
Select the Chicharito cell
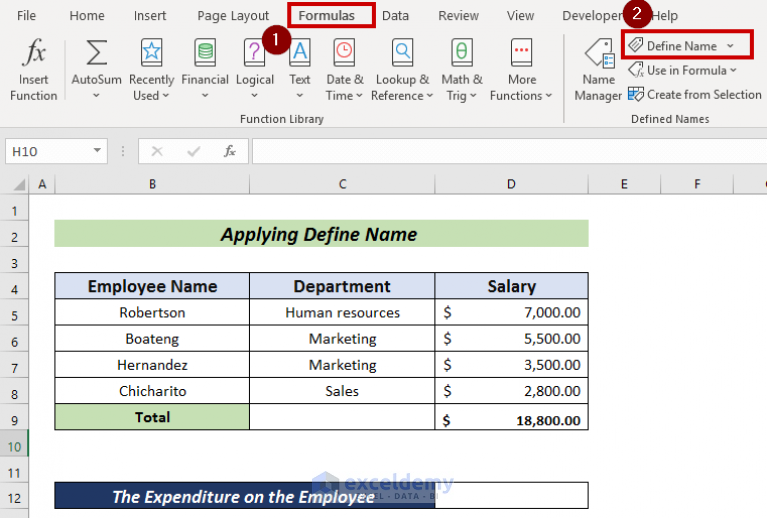152,391
